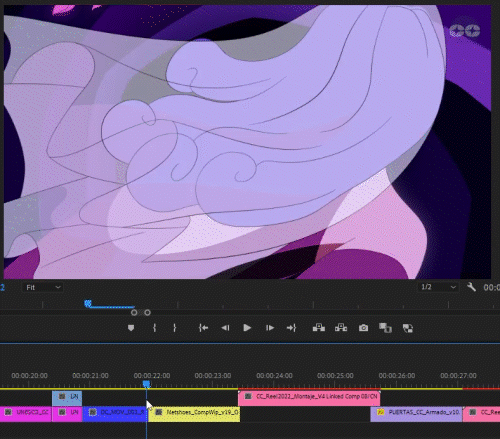Export frame with camera icon
Image resolution: width=500 pixels, height=439 pixels.
363,328
